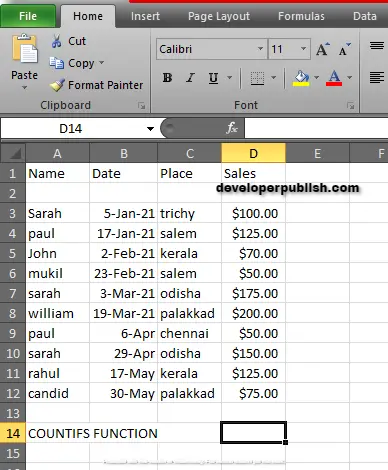Select row 14 header
Image resolution: width=388 pixels, height=470 pixels.
(x=13, y=433)
